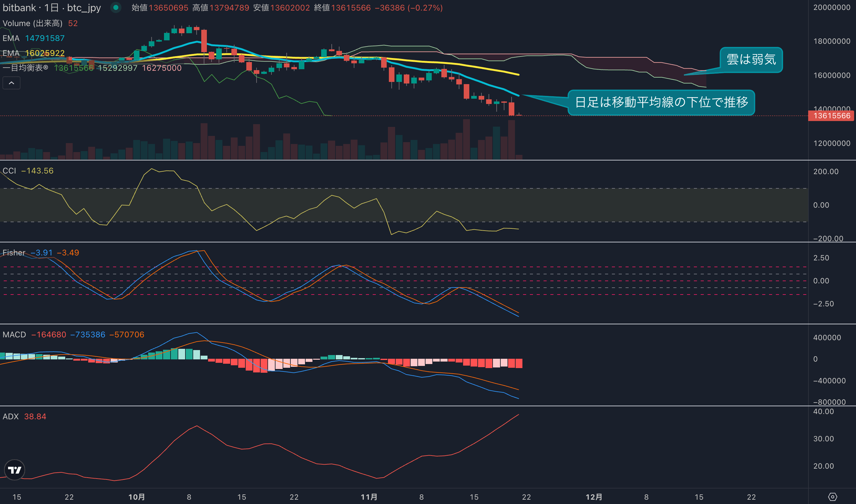The height and width of the screenshot is (504, 856).
Task: Select the yellow EMA 16025922 legend
Action: (x=34, y=53)
